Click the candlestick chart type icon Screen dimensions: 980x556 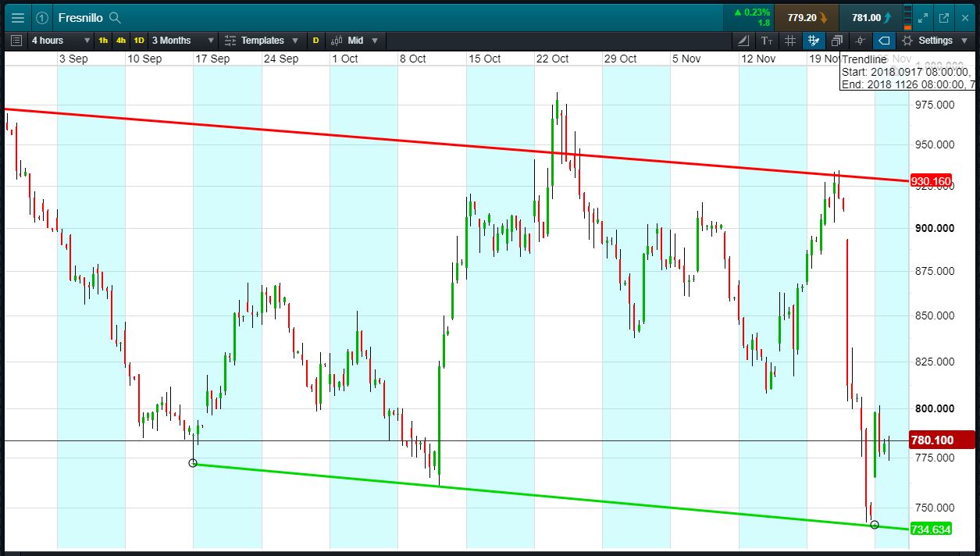(x=337, y=41)
